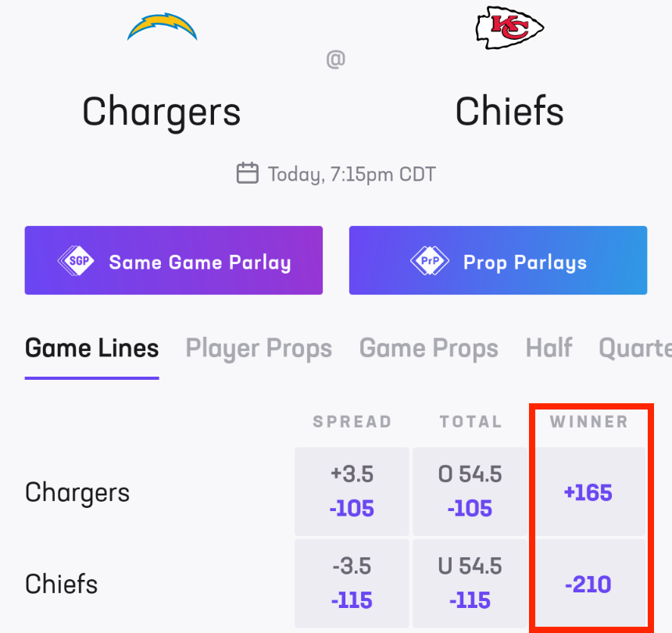Select Chargers +3.5 spread at -105
The image size is (672, 633).
(x=352, y=492)
